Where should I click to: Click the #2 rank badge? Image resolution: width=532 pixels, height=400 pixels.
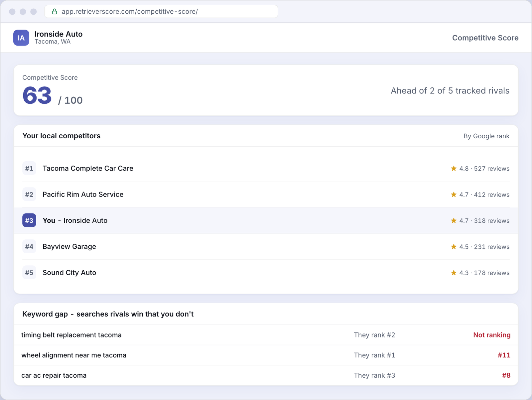click(29, 194)
